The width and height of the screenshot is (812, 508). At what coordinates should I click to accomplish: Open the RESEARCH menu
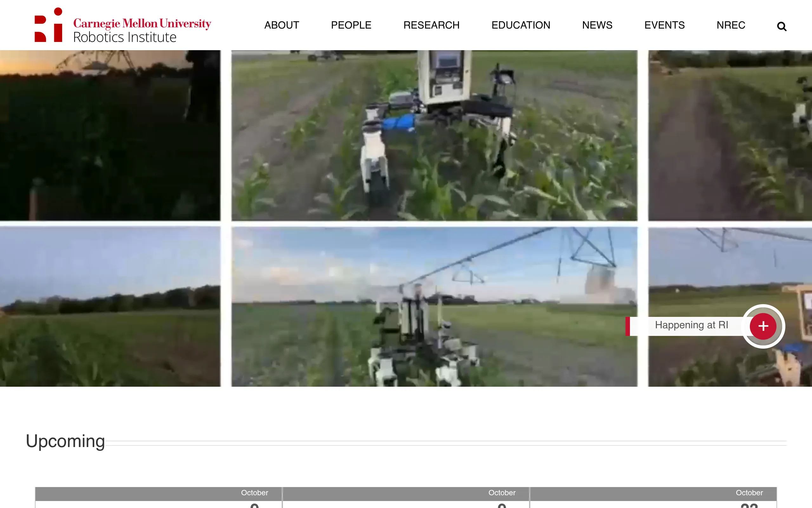coord(431,25)
